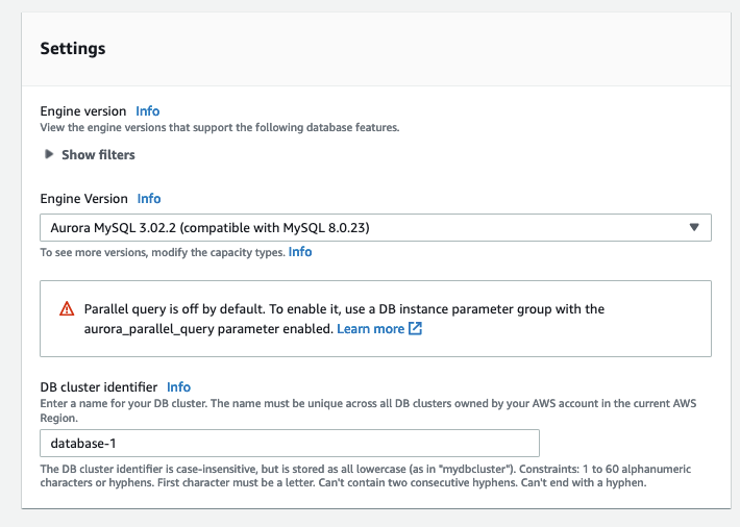This screenshot has width=741, height=527.
Task: Open Info link beside DB cluster identifier
Action: 179,387
